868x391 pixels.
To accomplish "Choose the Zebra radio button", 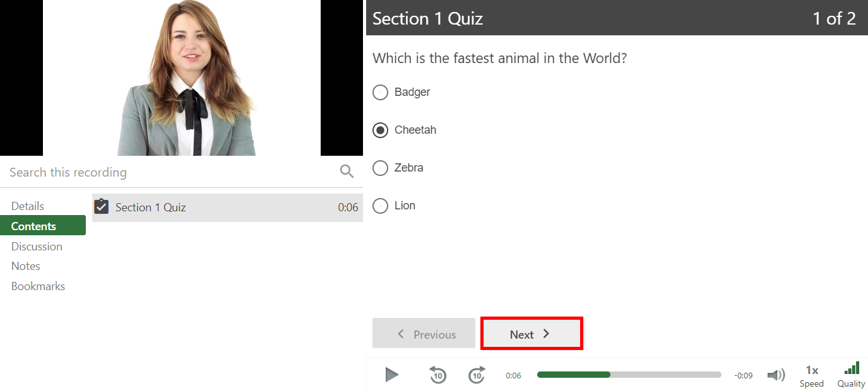I will pos(380,168).
